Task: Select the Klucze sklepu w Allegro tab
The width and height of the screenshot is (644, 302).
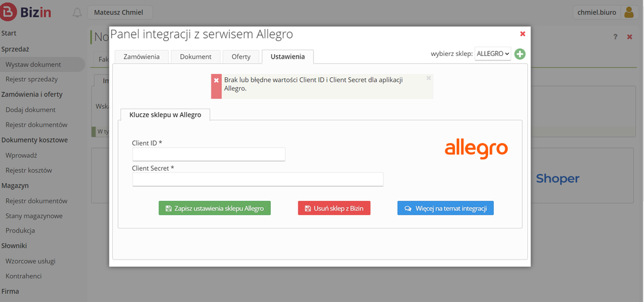Action: point(165,115)
